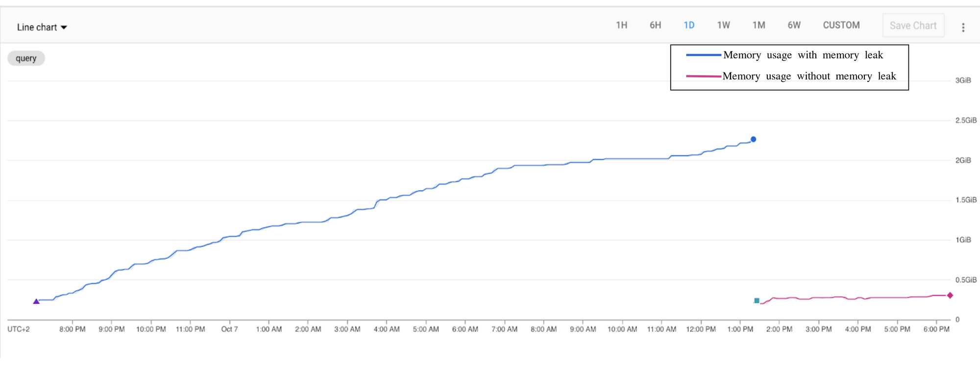
Task: Open the three-dot more options menu
Action: point(963,27)
